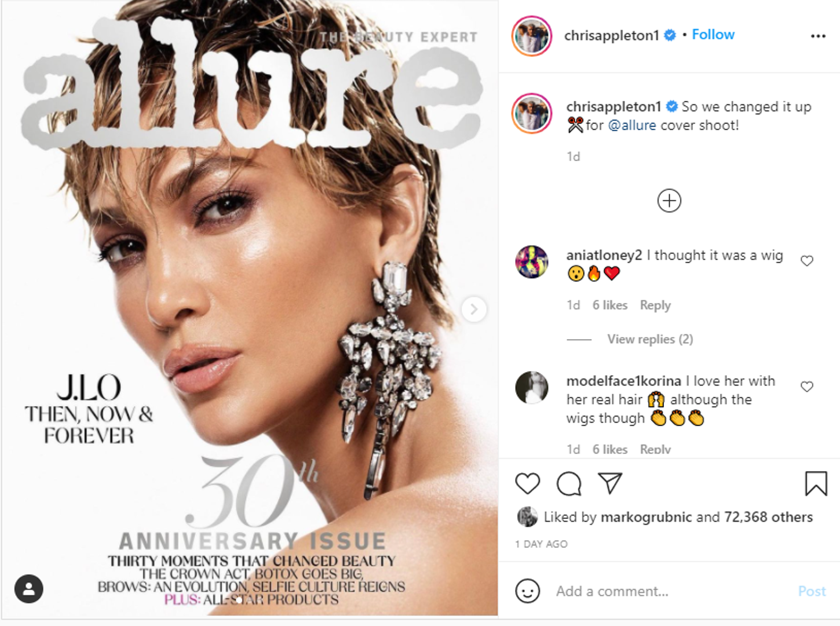Expand View replies (2)
This screenshot has width=840, height=626.
650,339
